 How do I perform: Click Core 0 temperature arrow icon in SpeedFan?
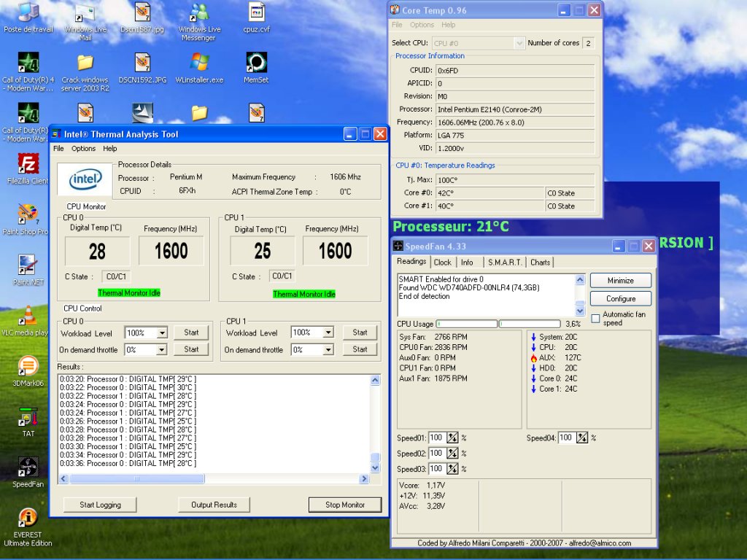click(x=533, y=378)
